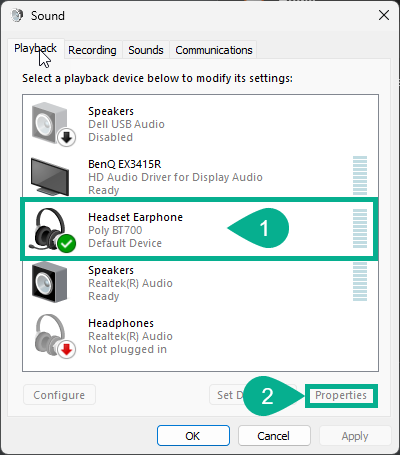Select the BenQ EX3415R monitor icon
This screenshot has width=400, height=455.
coord(50,177)
